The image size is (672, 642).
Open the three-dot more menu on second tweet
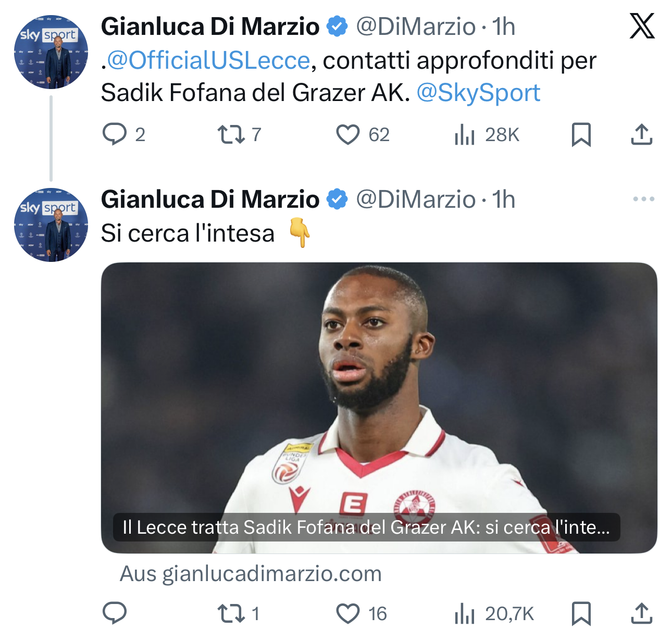[x=643, y=199]
